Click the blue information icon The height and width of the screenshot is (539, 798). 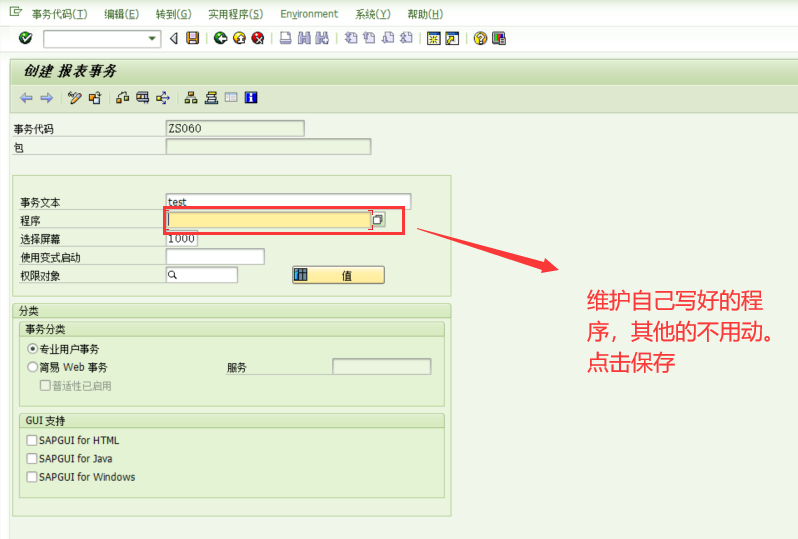click(x=251, y=97)
